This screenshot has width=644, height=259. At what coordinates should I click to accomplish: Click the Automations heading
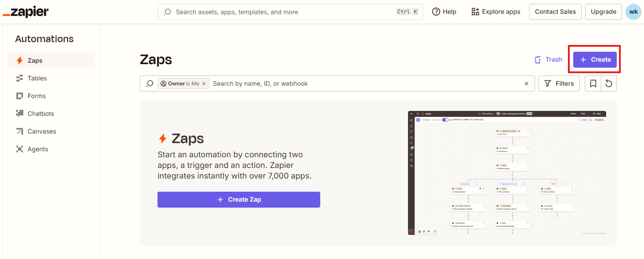(x=44, y=39)
